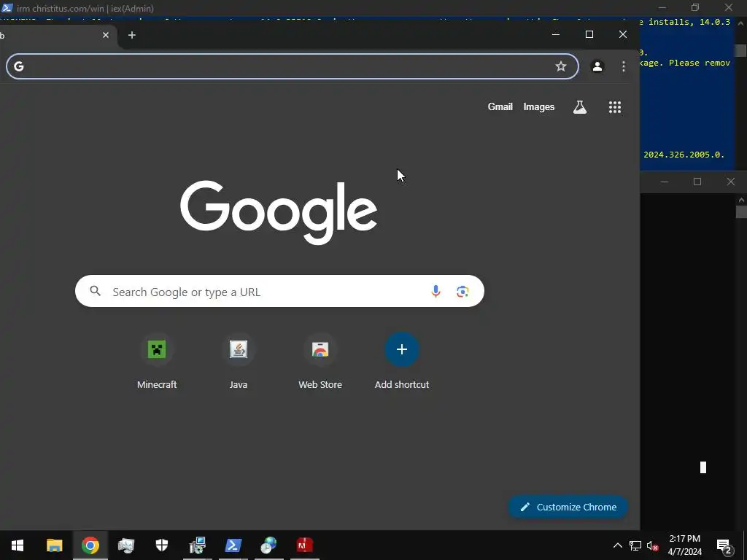
Task: Maximize the Chrome window
Action: point(589,34)
